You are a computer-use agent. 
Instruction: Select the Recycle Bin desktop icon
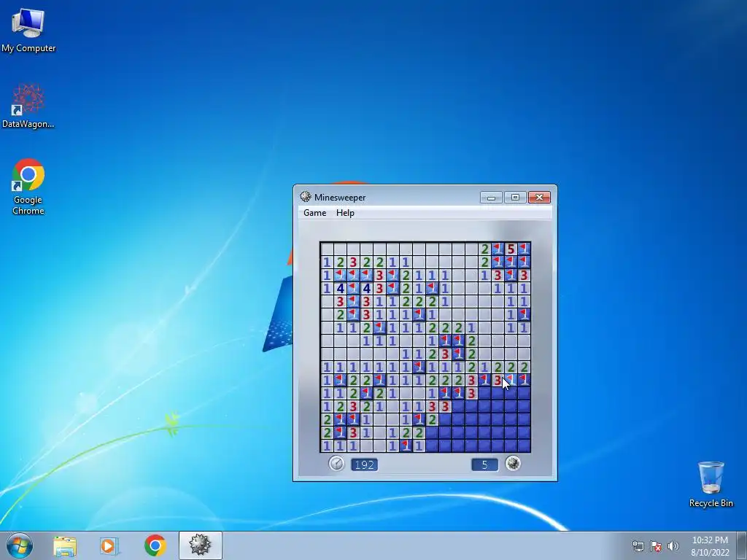click(711, 484)
